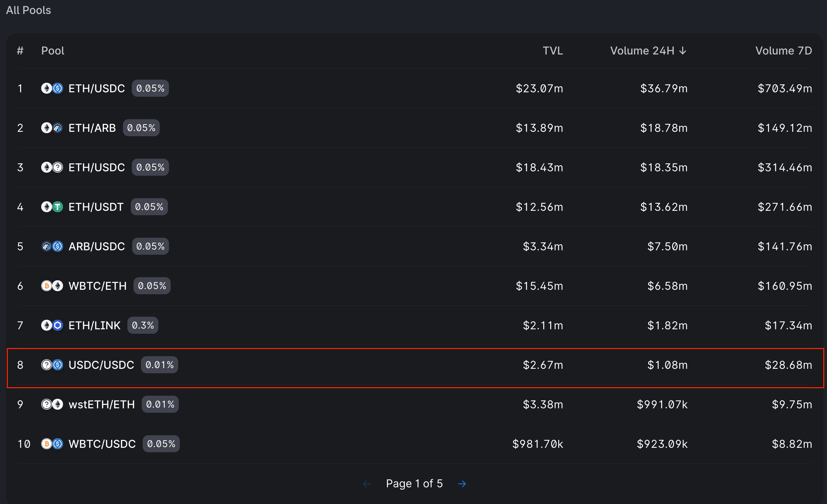Click the ETH/ARB token pair icons

(x=52, y=128)
